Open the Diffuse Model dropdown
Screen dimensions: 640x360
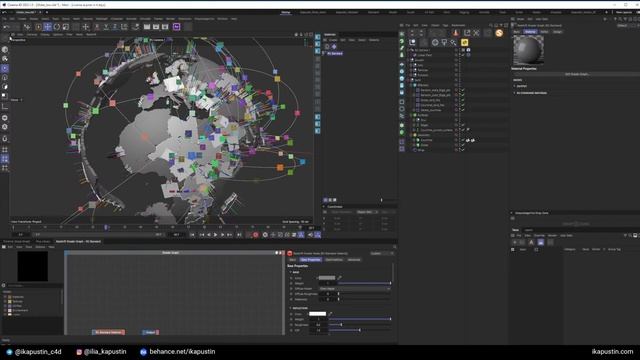click(x=354, y=289)
